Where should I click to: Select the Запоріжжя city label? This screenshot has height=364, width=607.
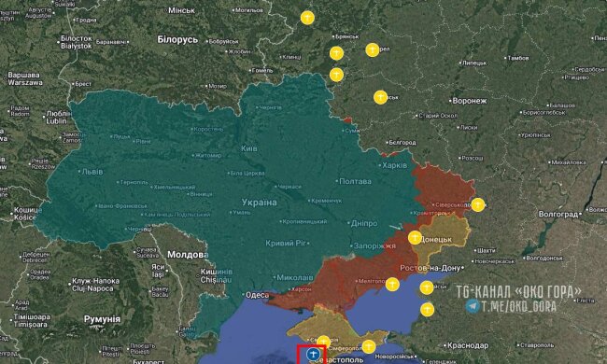(x=374, y=246)
